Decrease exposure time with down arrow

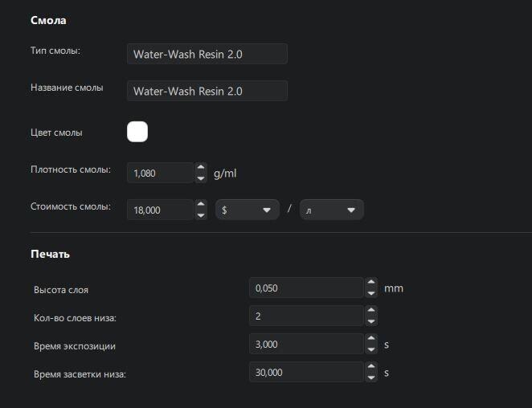click(x=370, y=349)
